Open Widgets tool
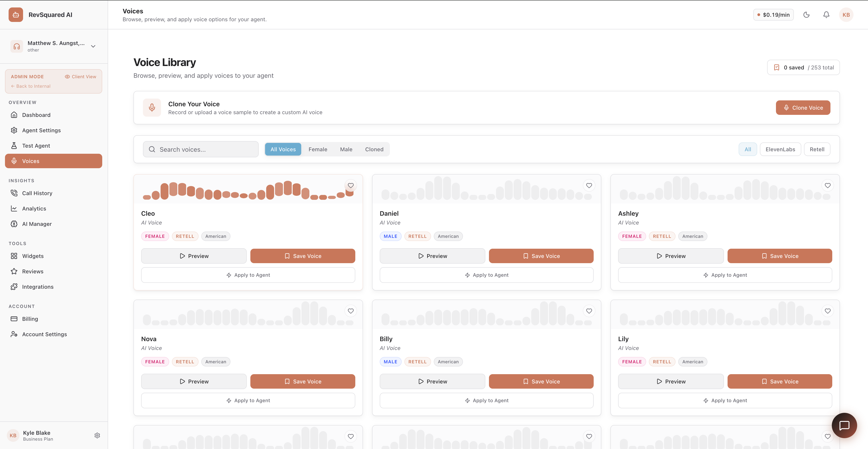 tap(54, 256)
